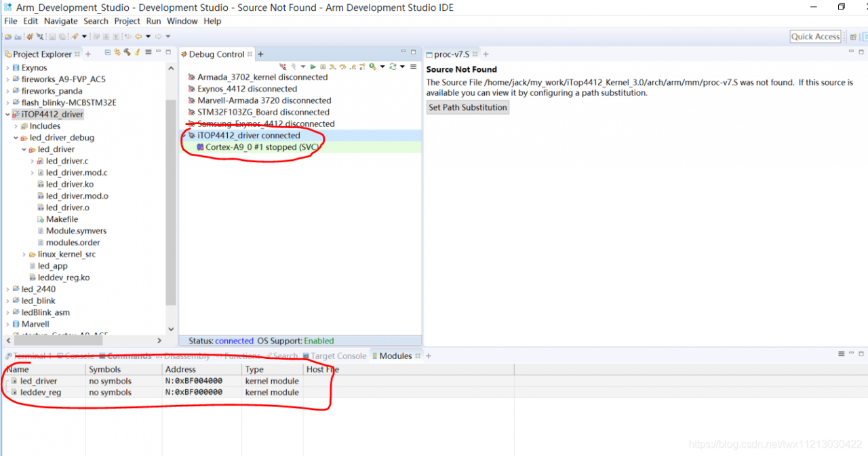Screen dimensions: 868x456
Task: Select STM32F103ZG_Board disconnected connection
Action: (258, 112)
